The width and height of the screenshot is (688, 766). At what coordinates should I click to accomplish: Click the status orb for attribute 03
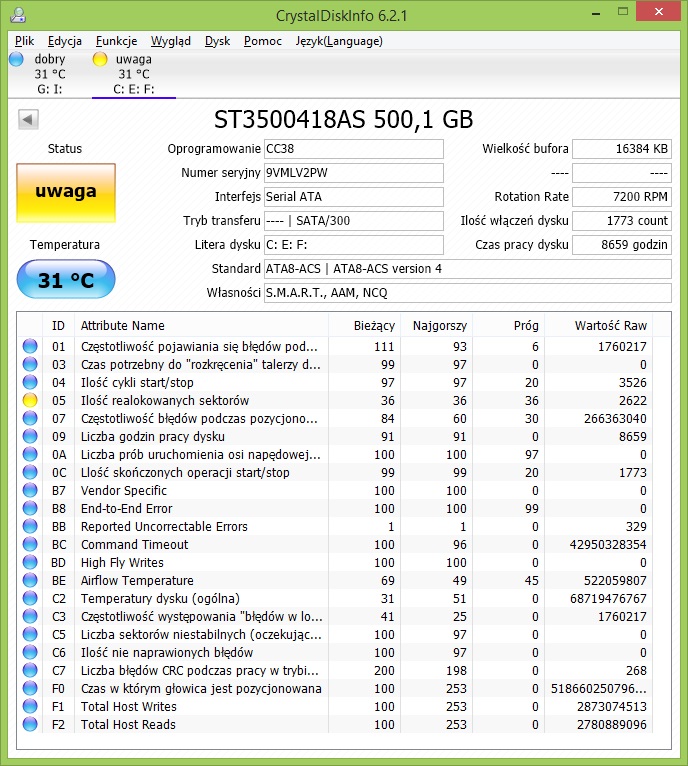tap(30, 364)
